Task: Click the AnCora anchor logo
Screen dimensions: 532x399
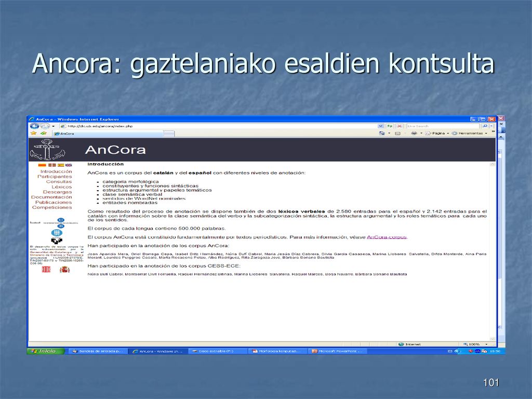Action: click(47, 150)
